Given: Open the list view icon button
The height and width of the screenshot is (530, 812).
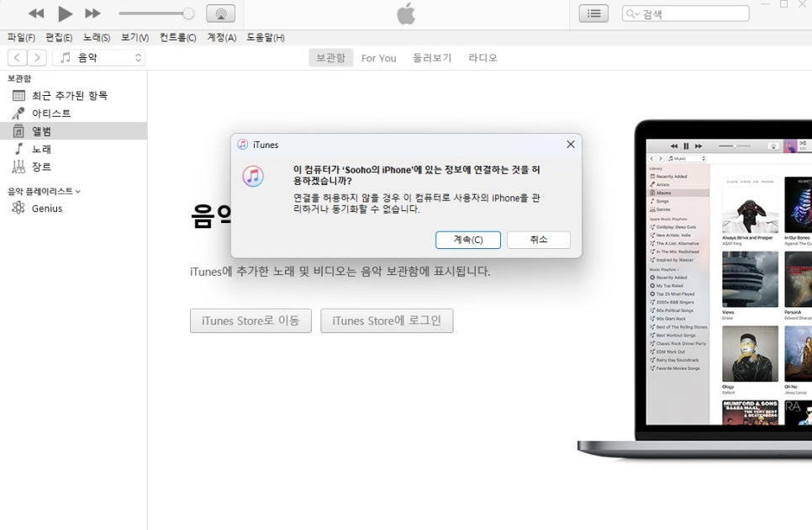Looking at the screenshot, I should [x=593, y=13].
